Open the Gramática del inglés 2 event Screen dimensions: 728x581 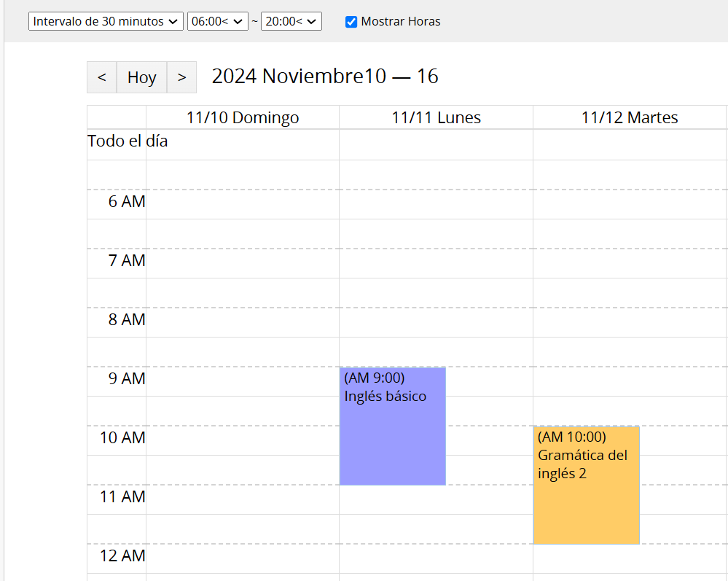pos(586,485)
